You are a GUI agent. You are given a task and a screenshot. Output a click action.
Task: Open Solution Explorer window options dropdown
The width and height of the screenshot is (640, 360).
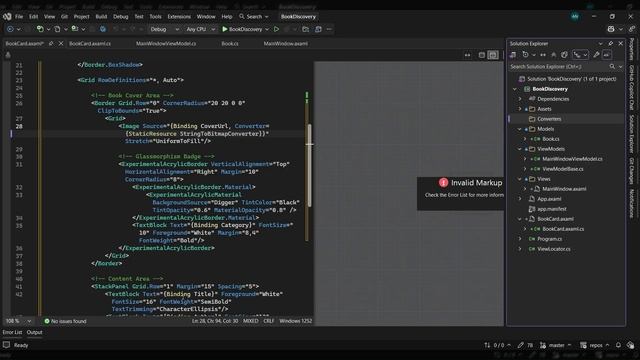pyautogui.click(x=600, y=44)
